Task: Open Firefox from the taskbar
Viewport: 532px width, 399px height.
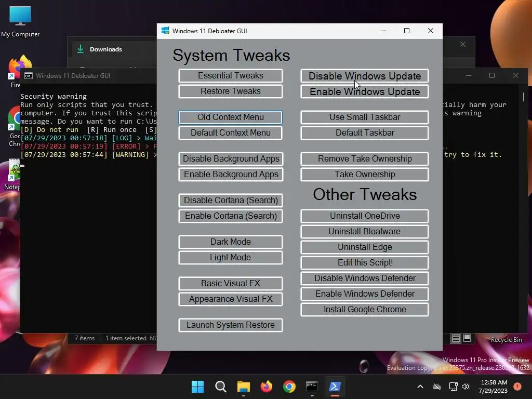Action: [267, 387]
